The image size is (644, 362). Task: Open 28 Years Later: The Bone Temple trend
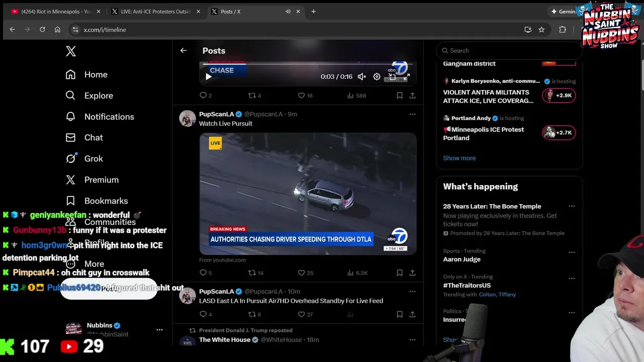pos(492,206)
